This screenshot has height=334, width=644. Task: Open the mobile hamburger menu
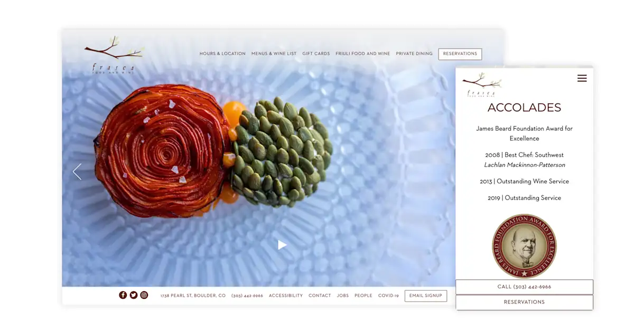tap(582, 78)
